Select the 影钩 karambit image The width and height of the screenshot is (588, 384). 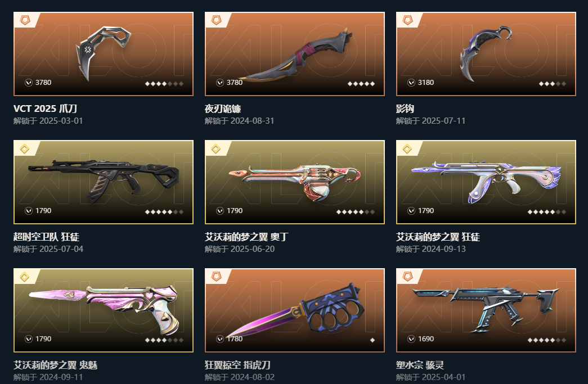(x=486, y=53)
